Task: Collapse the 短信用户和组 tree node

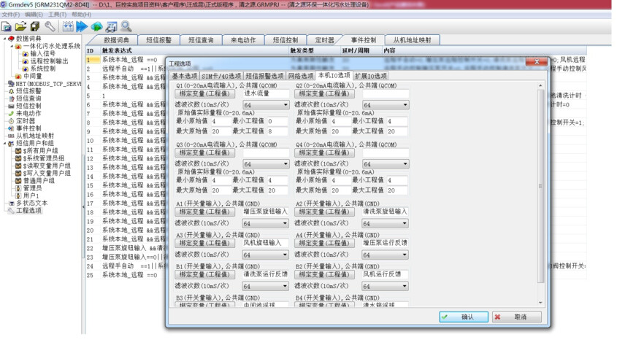Action: (5, 144)
